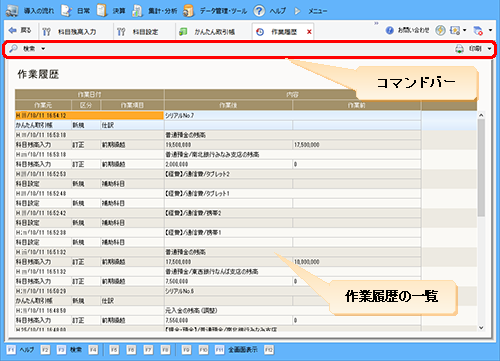Open the 導入の流れ menu
The image size is (500, 361).
[30, 11]
